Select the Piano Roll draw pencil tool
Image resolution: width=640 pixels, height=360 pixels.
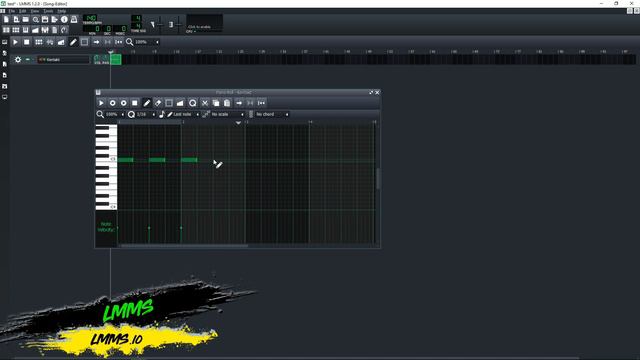[x=147, y=103]
